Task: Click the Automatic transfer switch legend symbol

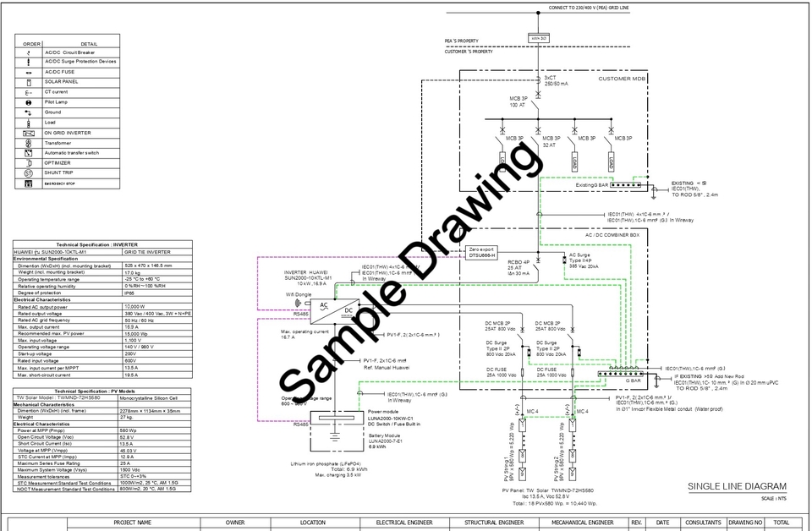Action: tap(29, 153)
